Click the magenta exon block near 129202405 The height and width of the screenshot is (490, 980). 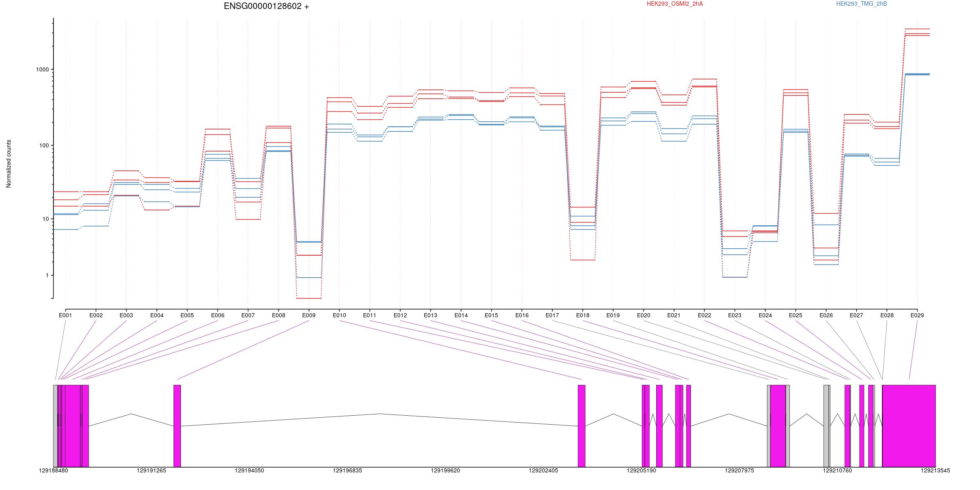[581, 426]
